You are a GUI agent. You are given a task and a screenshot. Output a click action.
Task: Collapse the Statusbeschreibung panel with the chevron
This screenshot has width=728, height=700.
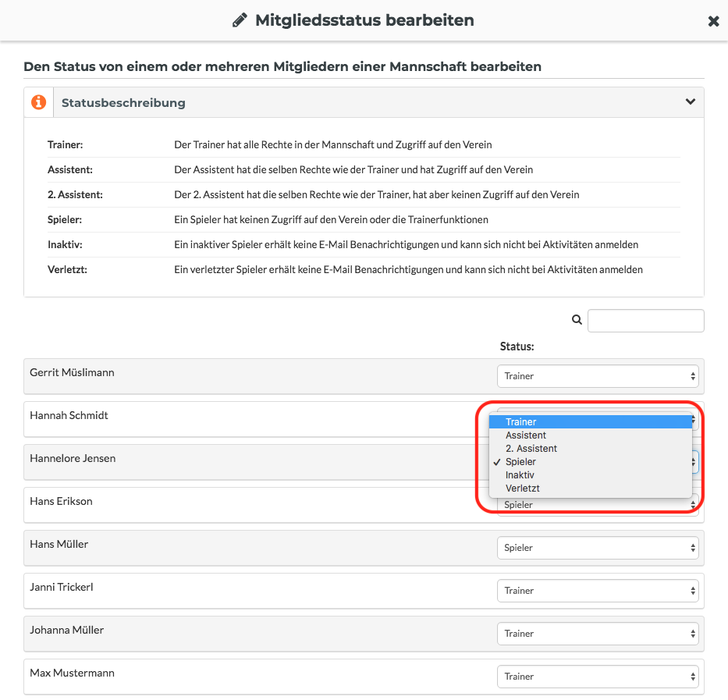click(691, 101)
